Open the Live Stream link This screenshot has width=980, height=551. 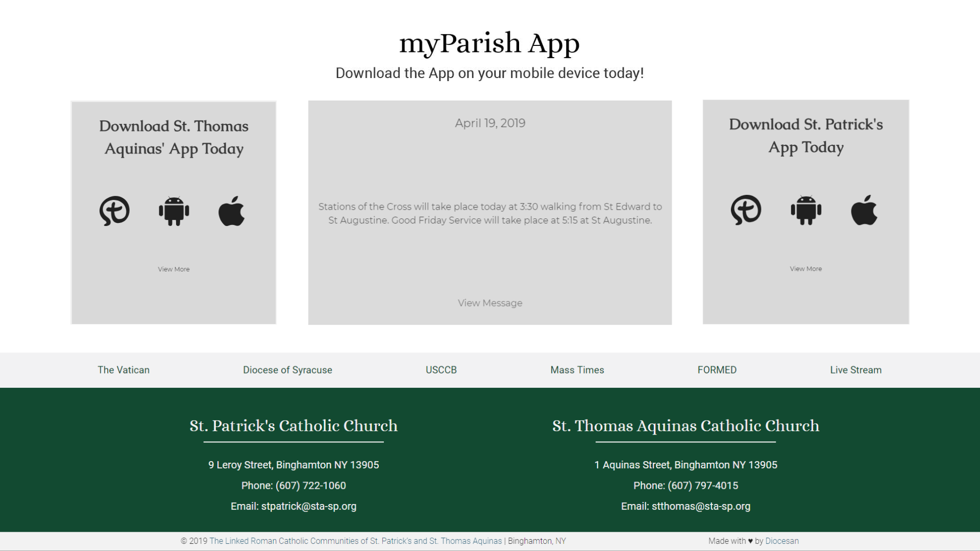(x=855, y=370)
